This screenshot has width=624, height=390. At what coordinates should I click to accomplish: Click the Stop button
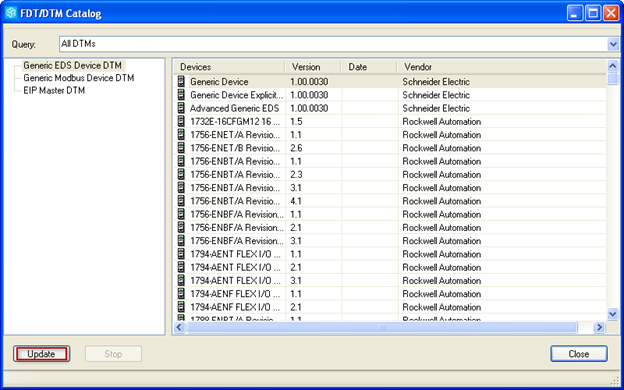coord(113,354)
